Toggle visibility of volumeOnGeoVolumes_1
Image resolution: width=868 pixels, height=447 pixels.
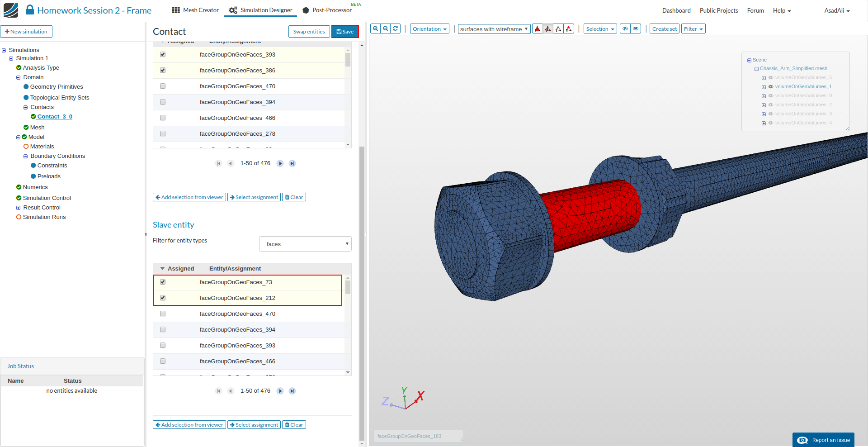point(771,86)
